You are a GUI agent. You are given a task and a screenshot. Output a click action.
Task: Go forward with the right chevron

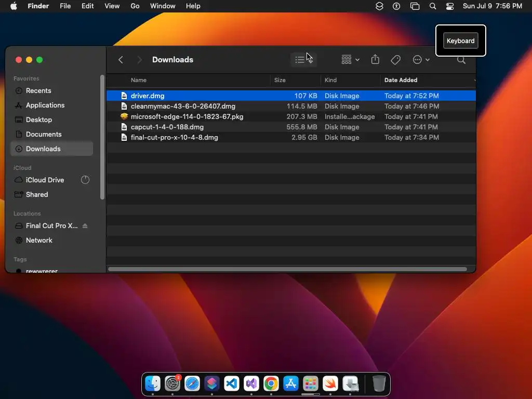(x=139, y=60)
